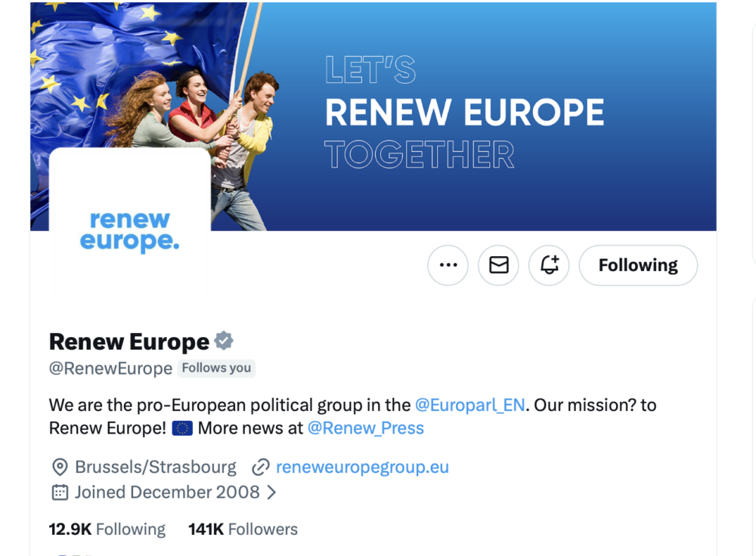Open the @Renew_Press mention link
The image size is (756, 556).
pos(365,428)
